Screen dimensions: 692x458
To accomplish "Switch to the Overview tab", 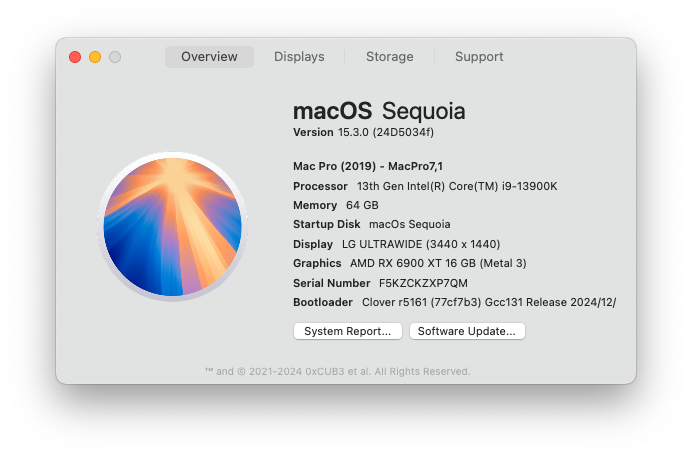I will click(209, 57).
